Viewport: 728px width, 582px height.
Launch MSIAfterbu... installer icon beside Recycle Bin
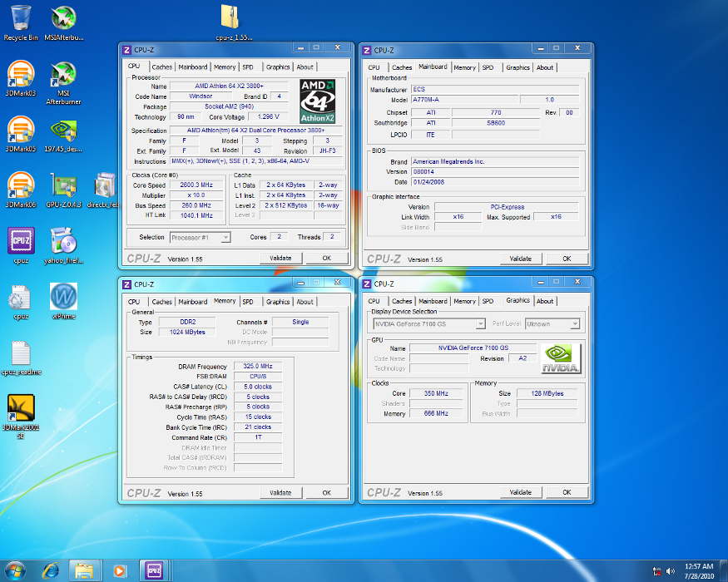coord(63,22)
